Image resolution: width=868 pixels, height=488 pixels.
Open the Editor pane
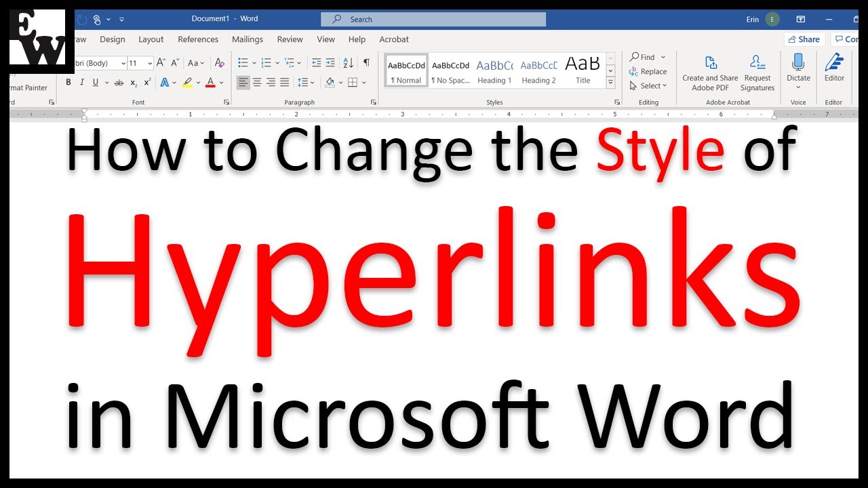pyautogui.click(x=834, y=69)
